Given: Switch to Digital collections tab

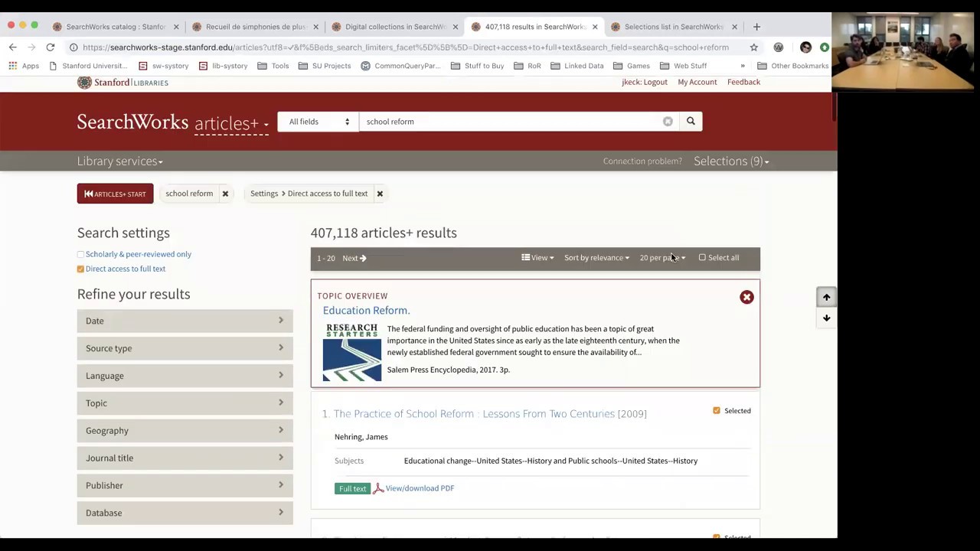Looking at the screenshot, I should [x=394, y=27].
